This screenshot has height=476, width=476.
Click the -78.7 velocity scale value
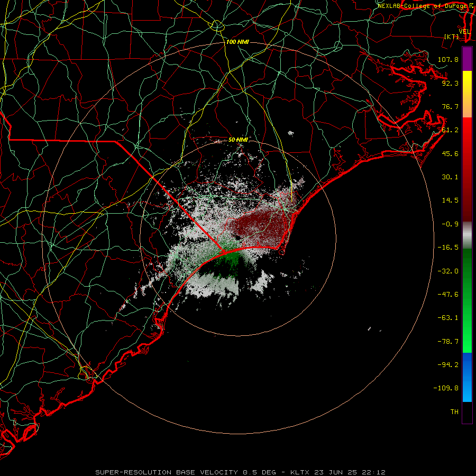[448, 342]
